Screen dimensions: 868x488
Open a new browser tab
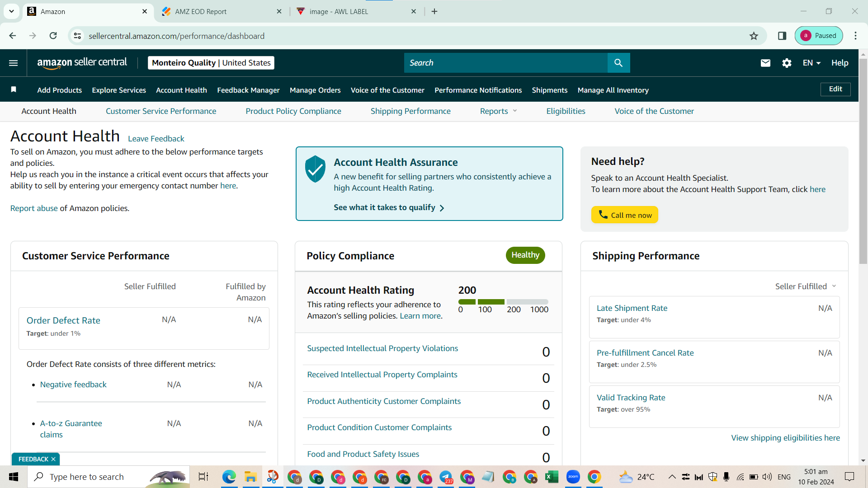(434, 11)
